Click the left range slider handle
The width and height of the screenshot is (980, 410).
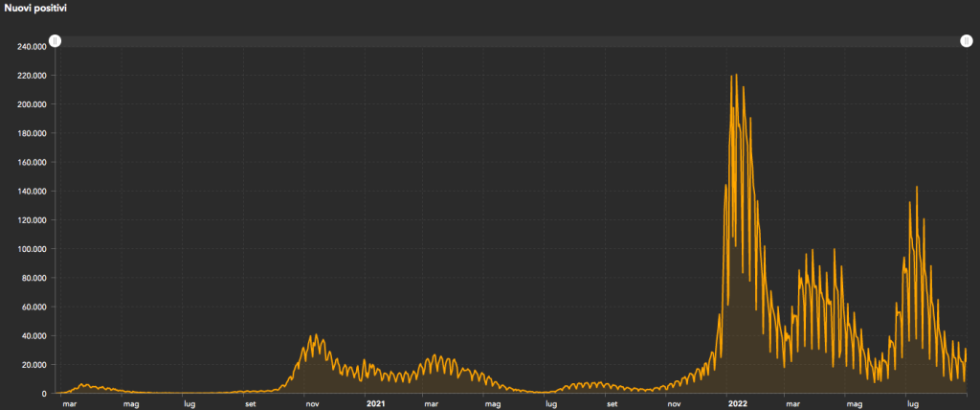coord(56,41)
